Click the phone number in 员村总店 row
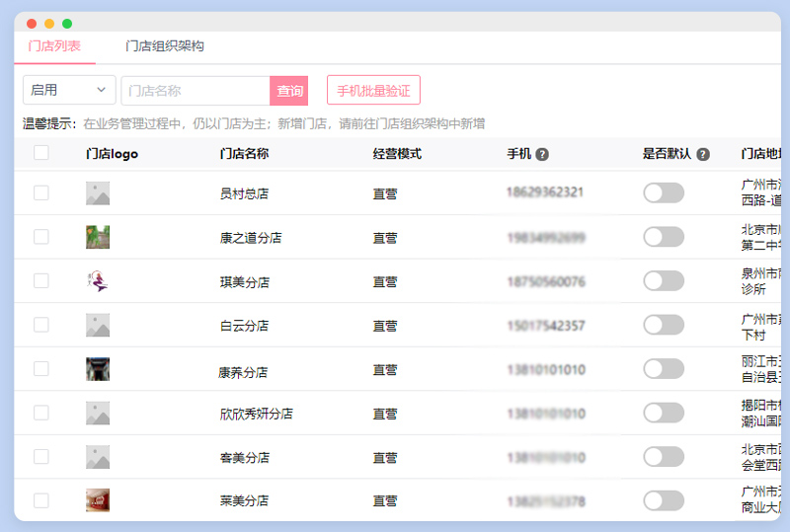The image size is (790, 532). coord(545,192)
